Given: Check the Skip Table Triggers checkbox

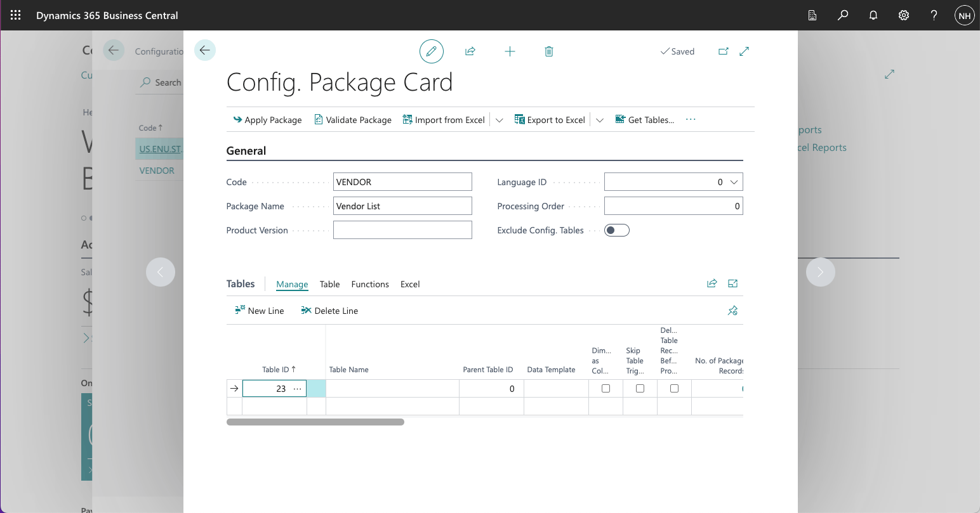Looking at the screenshot, I should pos(640,389).
